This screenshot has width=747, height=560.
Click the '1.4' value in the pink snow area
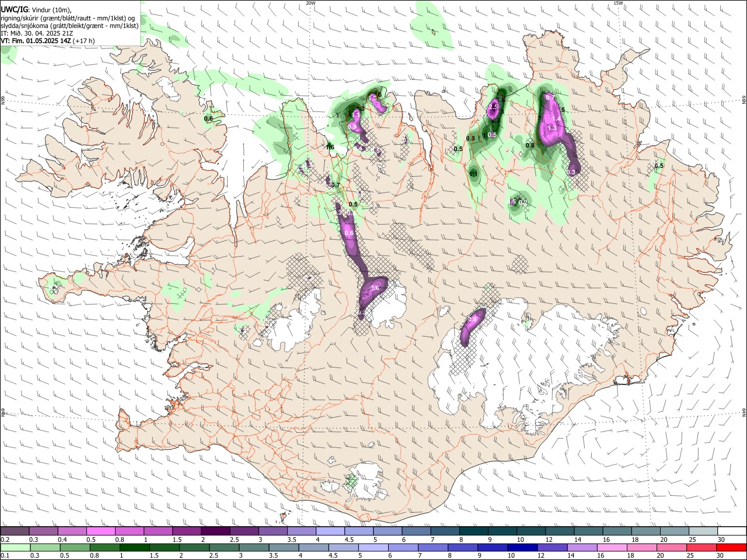556,119
